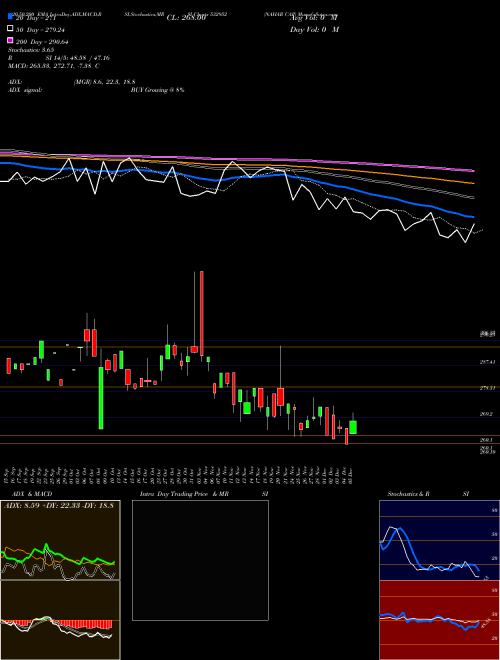Select the MACD 265.33, 272.71, -7.38 line
The height and width of the screenshot is (660, 500).
click(54, 66)
